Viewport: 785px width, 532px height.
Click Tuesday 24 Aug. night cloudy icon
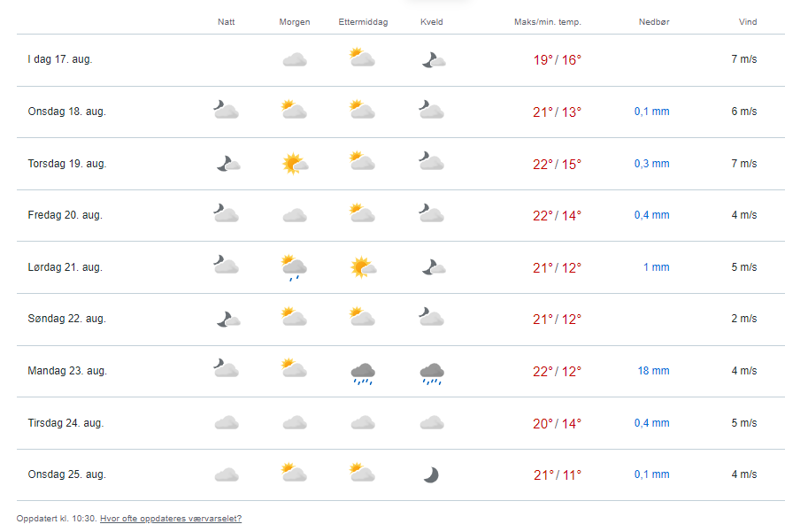coord(227,423)
